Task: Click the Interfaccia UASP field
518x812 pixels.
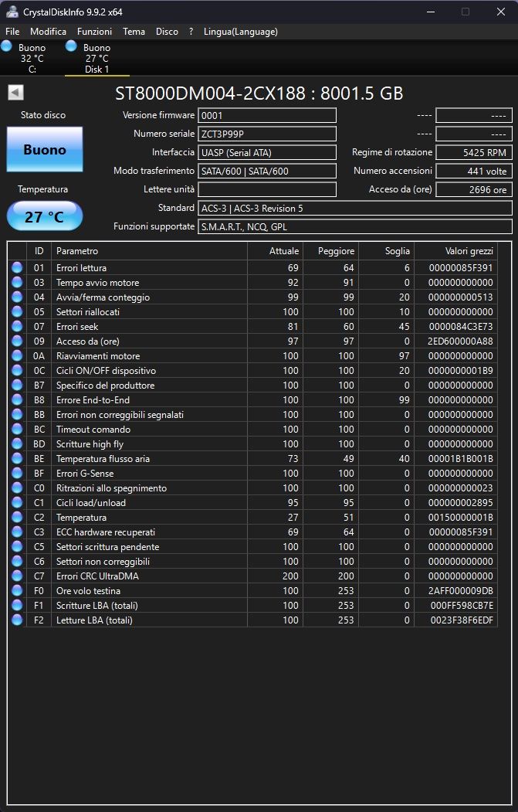Action: (267, 153)
